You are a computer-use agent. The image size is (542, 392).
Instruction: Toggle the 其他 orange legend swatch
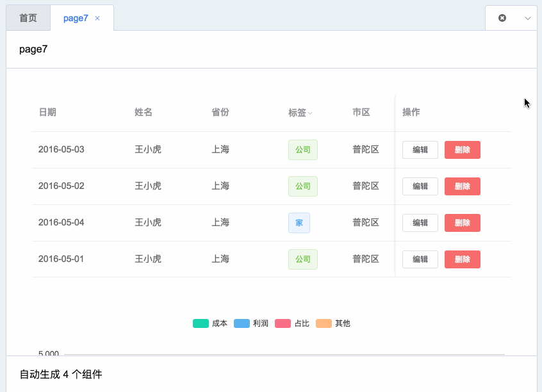click(324, 323)
